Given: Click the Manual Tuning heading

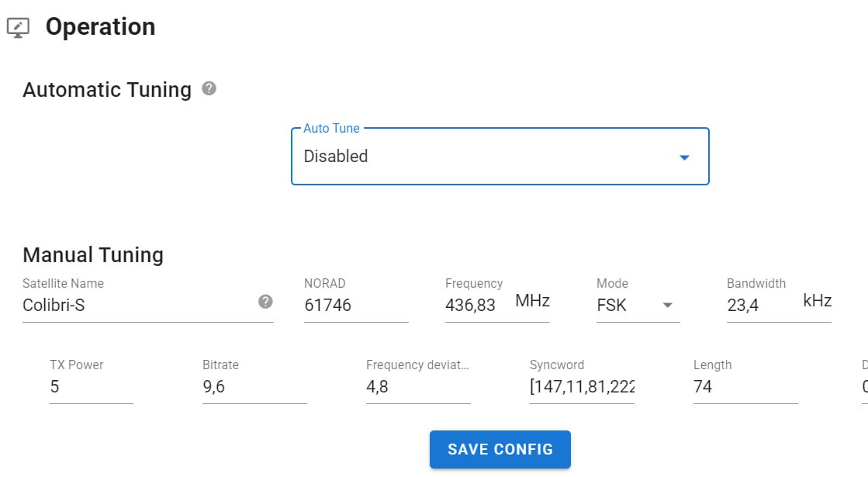Looking at the screenshot, I should [x=93, y=254].
